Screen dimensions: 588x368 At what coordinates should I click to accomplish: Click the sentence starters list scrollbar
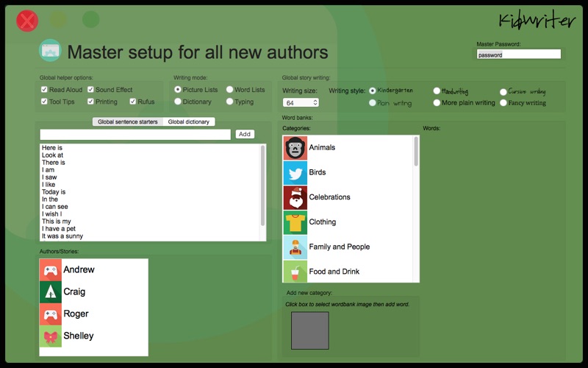tap(262, 185)
